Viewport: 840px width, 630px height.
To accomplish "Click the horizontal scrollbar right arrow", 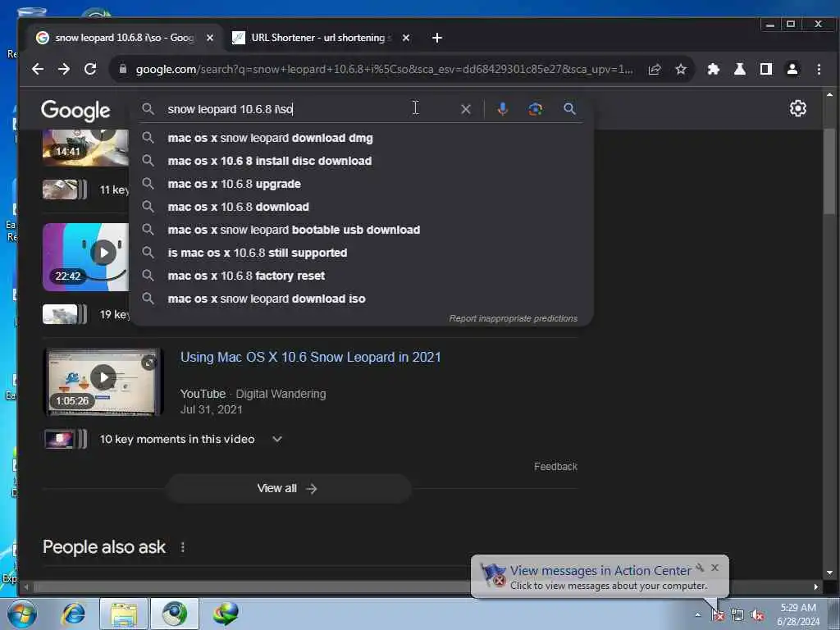I will pyautogui.click(x=816, y=587).
